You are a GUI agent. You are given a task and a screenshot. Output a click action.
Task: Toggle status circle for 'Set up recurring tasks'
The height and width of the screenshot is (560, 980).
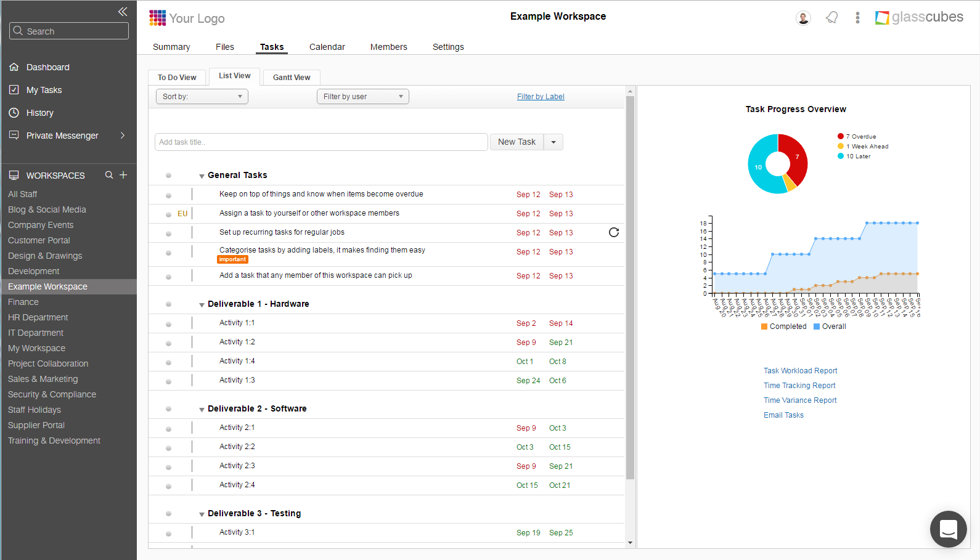(168, 233)
